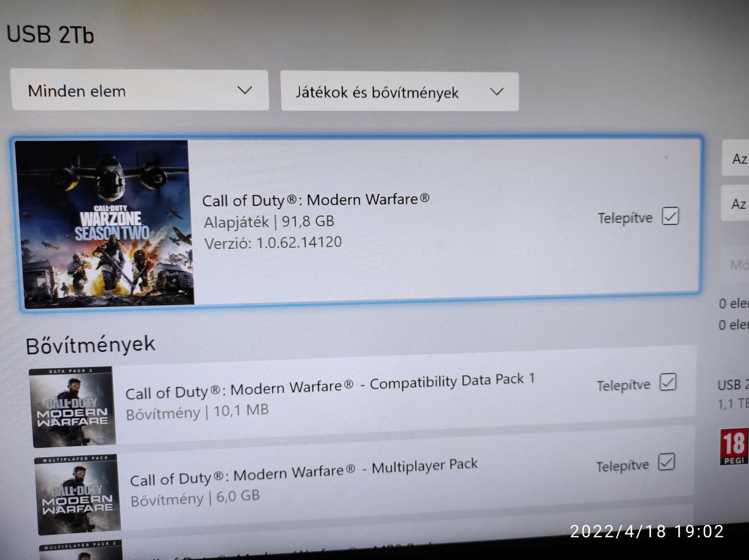Click the second partially visible 'Az' button
Image resolution: width=749 pixels, height=560 pixels.
(x=735, y=203)
